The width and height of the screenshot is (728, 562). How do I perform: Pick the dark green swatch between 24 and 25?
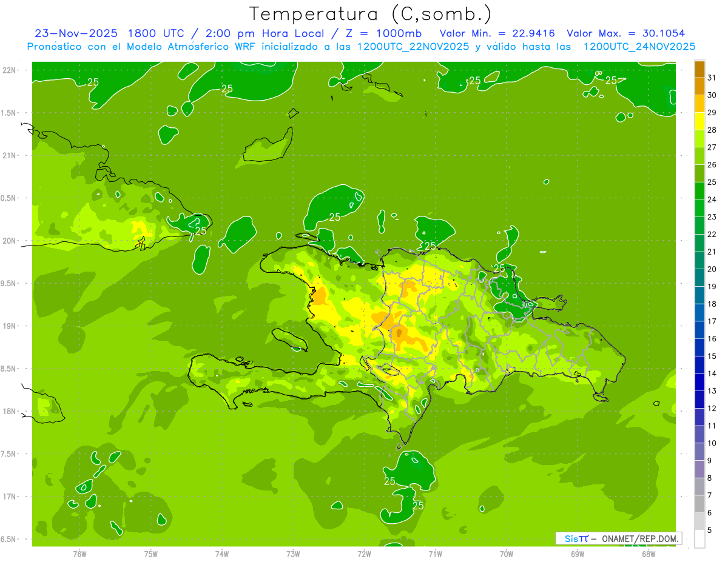tap(699, 191)
